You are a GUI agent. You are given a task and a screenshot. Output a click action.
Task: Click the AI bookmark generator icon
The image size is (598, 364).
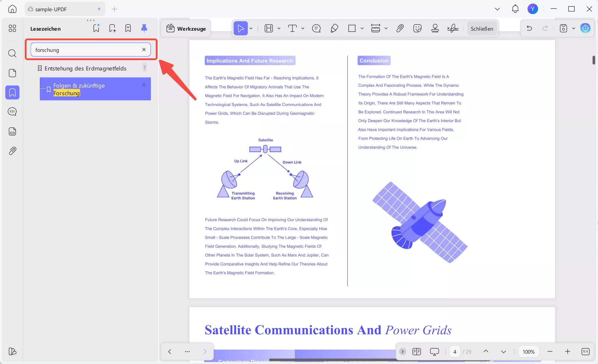pos(96,28)
